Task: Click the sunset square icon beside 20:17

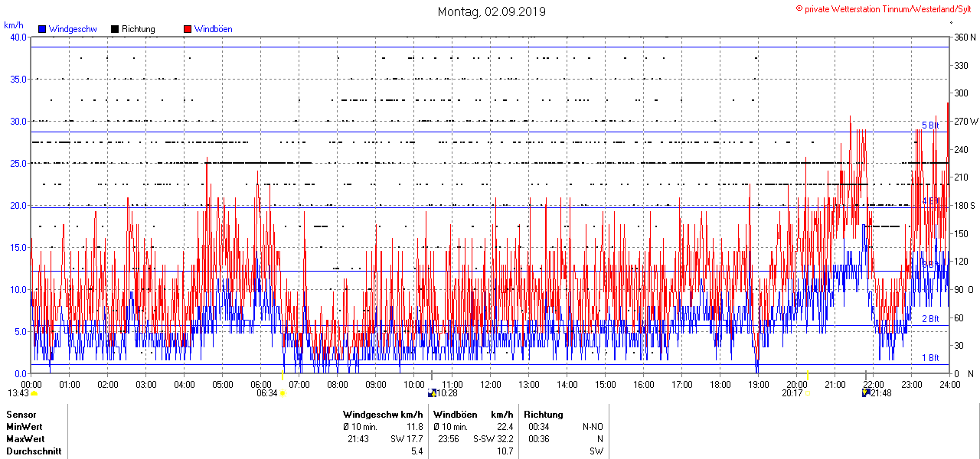Action: point(807,393)
